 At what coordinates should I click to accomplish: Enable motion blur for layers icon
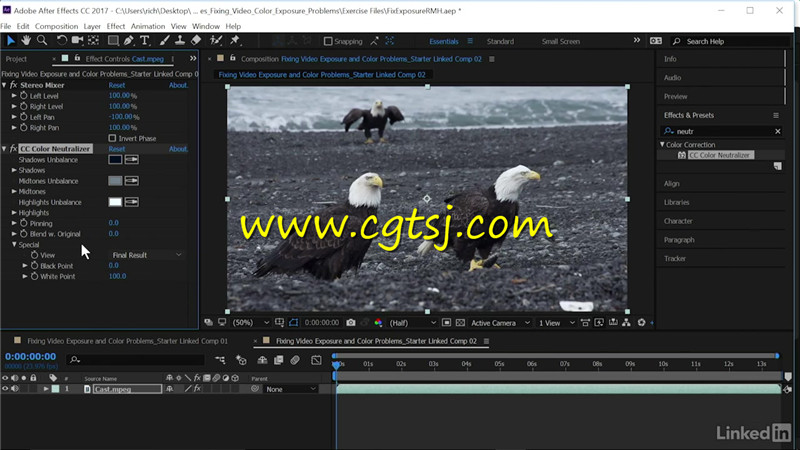coord(295,360)
